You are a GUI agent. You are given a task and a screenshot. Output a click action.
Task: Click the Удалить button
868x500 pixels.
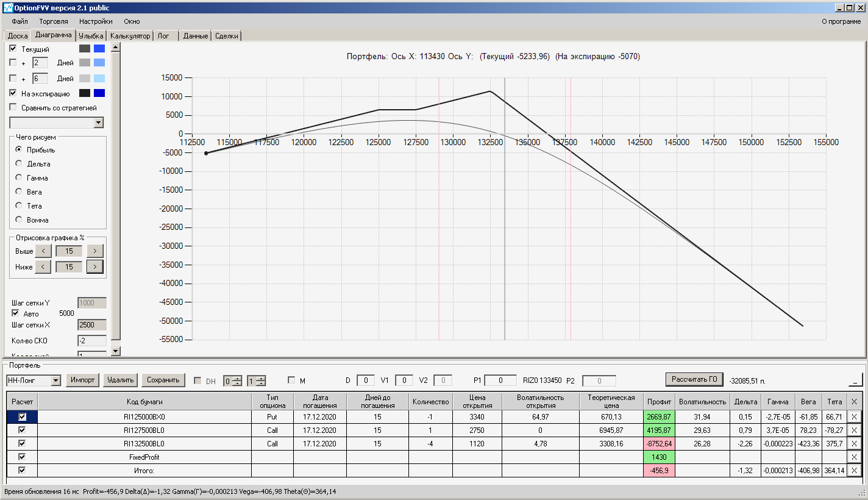120,380
